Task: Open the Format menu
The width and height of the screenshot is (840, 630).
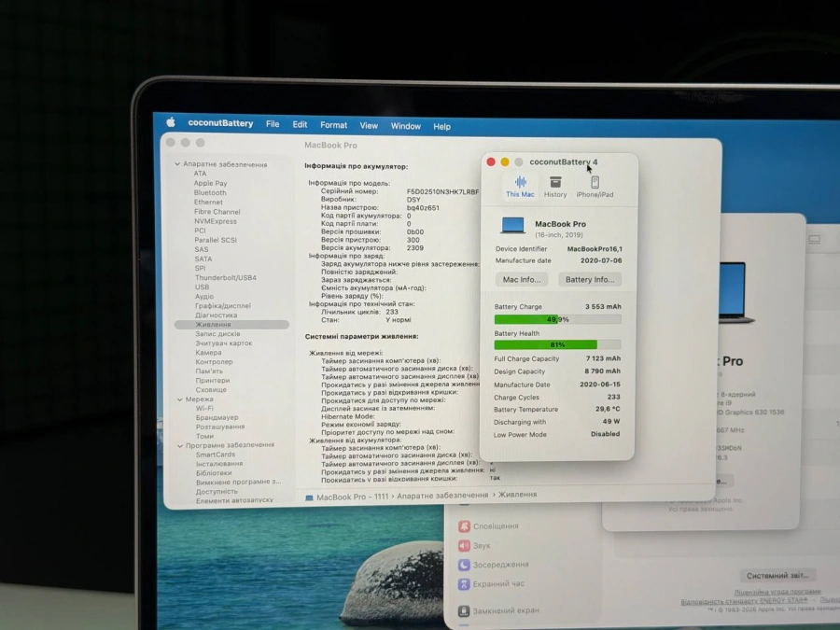Action: click(333, 125)
